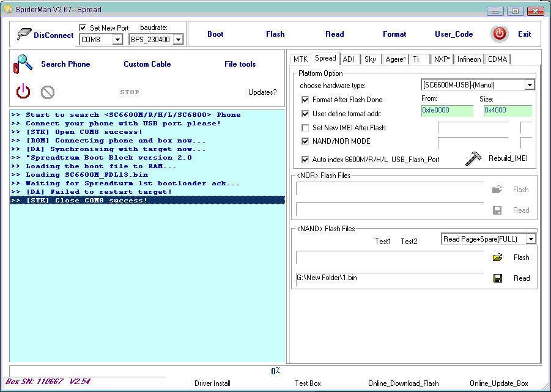Click the STOP button
This screenshot has height=392, width=551.
point(130,92)
